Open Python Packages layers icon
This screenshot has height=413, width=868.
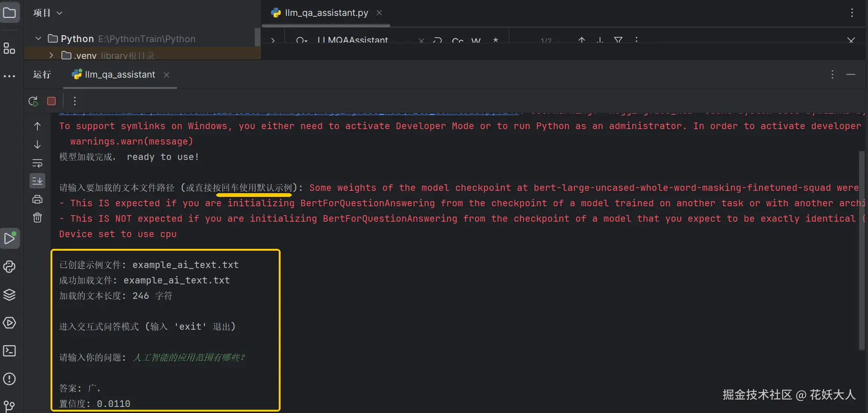coord(9,295)
